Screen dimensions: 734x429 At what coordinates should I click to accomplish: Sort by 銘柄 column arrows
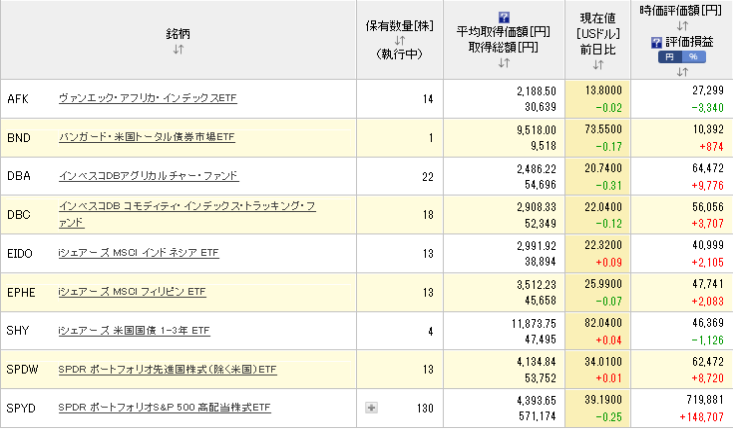coord(178,50)
